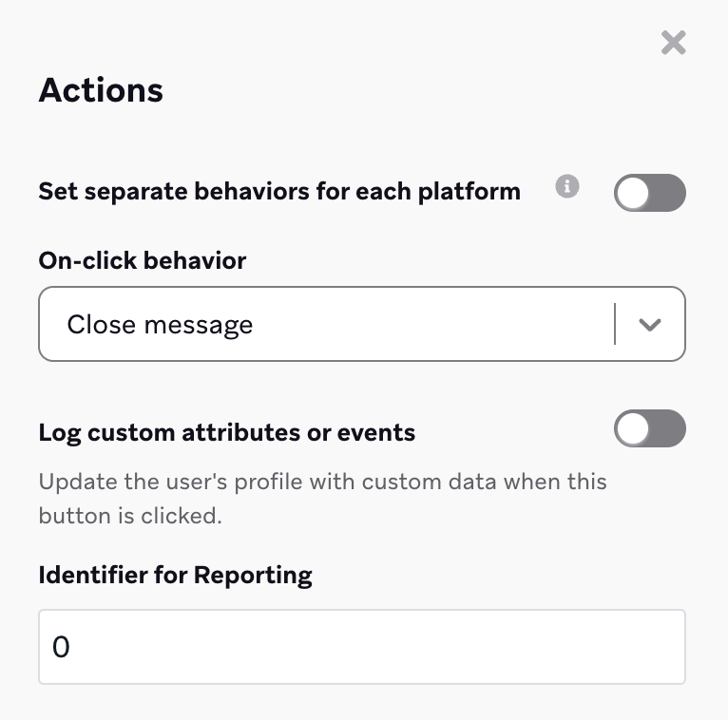Click the white knob of the platform behaviors switch
728x720 pixels.
point(633,193)
